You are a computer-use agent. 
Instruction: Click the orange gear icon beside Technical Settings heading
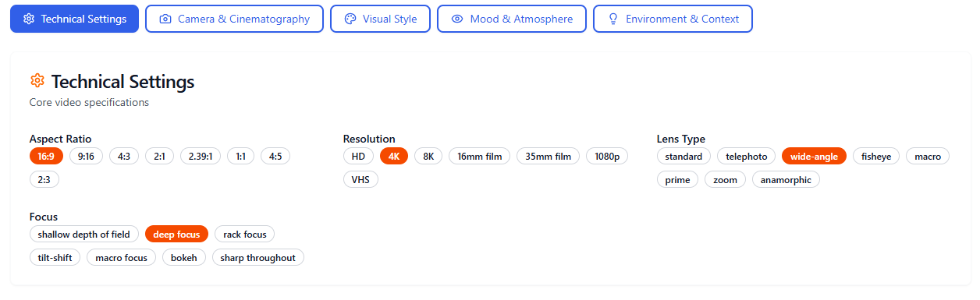[37, 81]
